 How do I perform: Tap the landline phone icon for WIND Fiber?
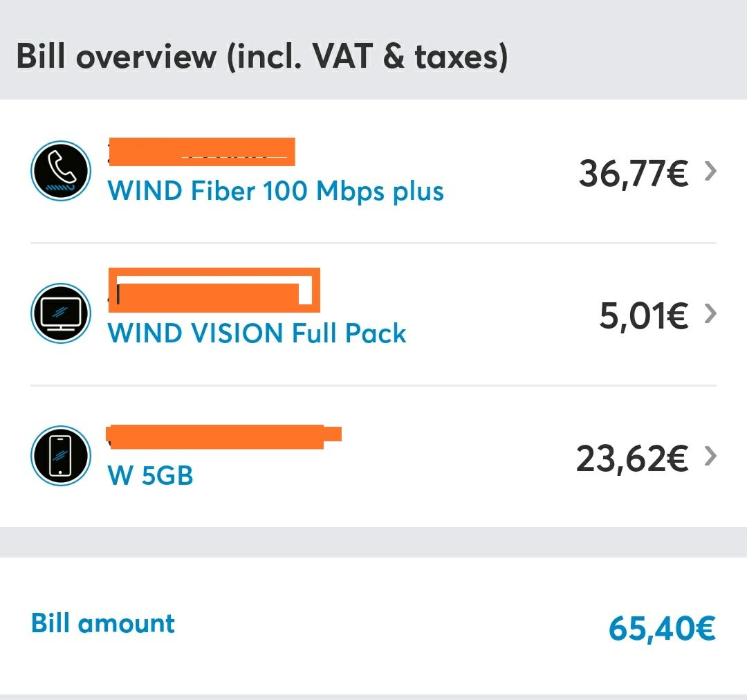point(60,171)
